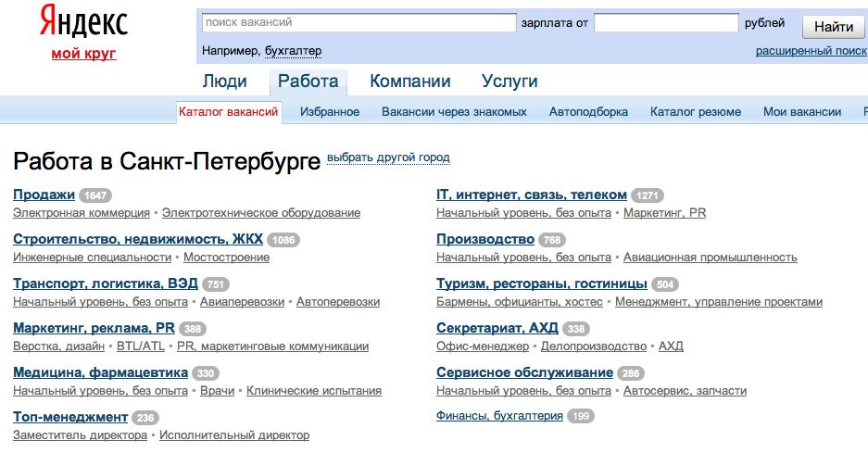Click the бухгалтер example query link
The width and height of the screenshot is (868, 453).
pos(293,51)
